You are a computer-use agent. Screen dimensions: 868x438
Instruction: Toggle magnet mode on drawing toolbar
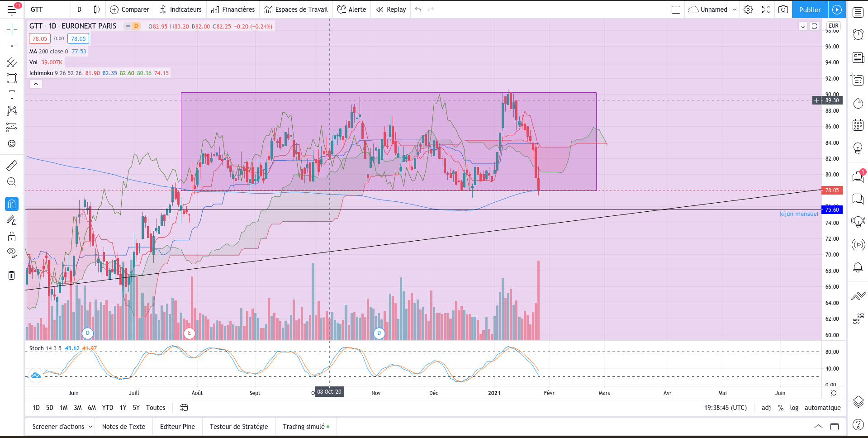pyautogui.click(x=12, y=204)
